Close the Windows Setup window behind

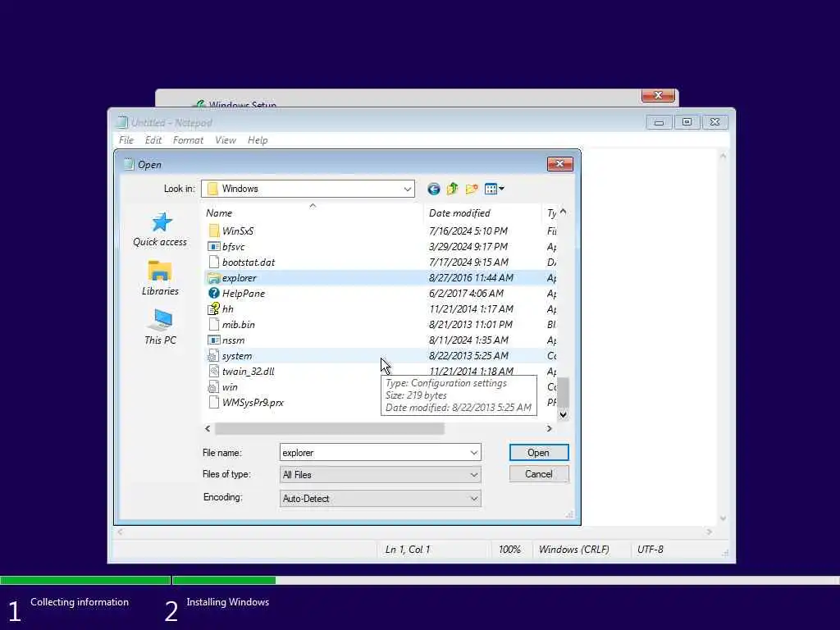[658, 95]
